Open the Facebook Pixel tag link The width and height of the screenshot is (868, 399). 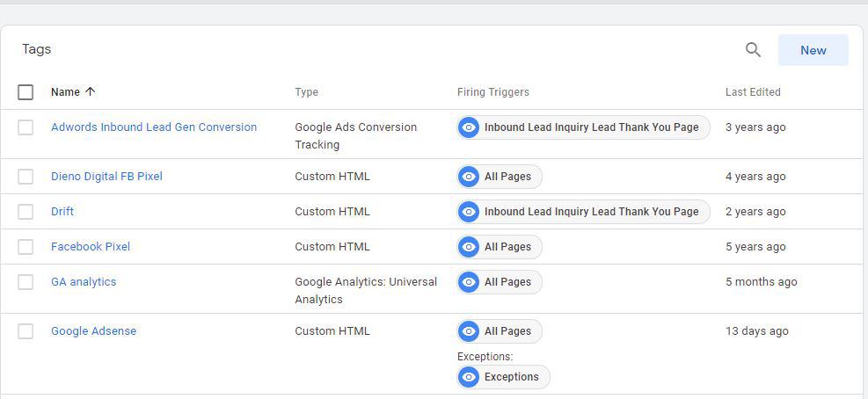point(91,247)
